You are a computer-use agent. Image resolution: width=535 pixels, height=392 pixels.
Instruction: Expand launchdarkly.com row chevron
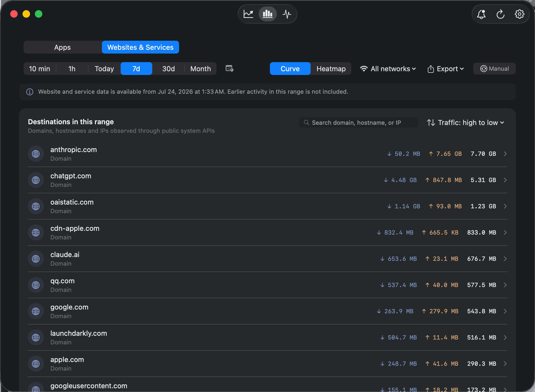[x=505, y=337]
